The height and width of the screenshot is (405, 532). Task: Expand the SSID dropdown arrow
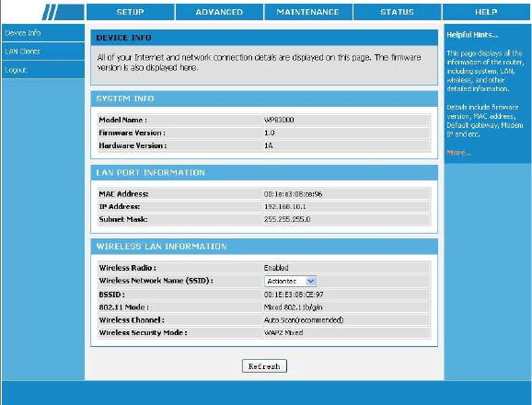point(311,281)
